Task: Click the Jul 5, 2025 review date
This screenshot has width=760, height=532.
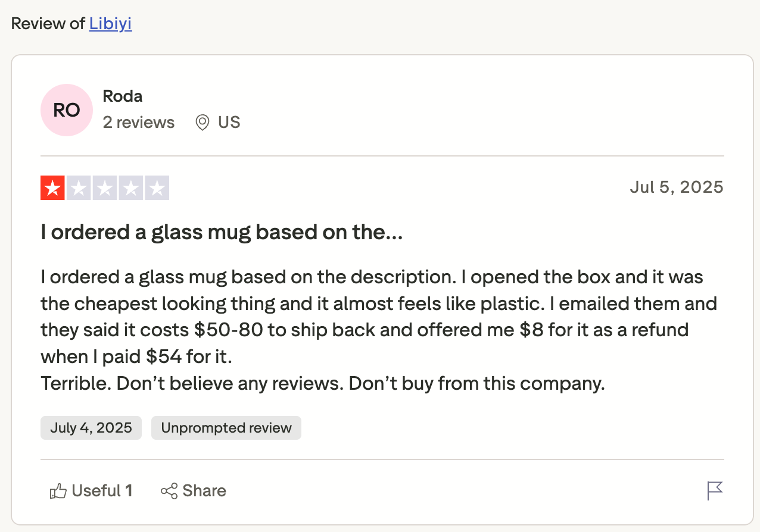Action: 677,187
